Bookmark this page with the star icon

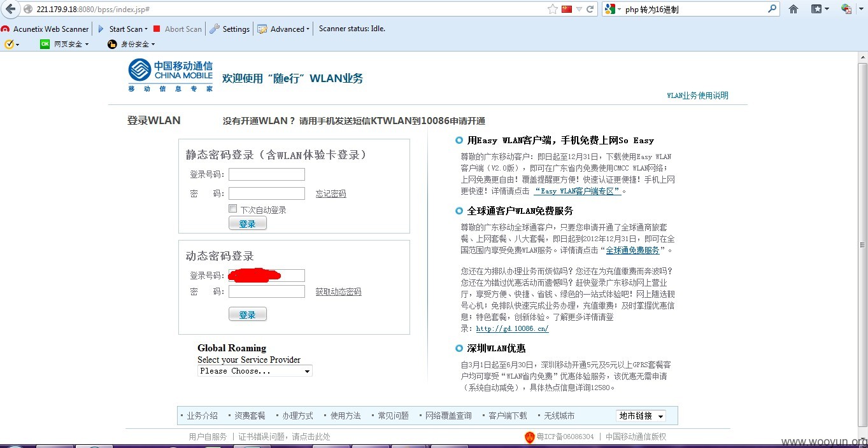point(553,9)
